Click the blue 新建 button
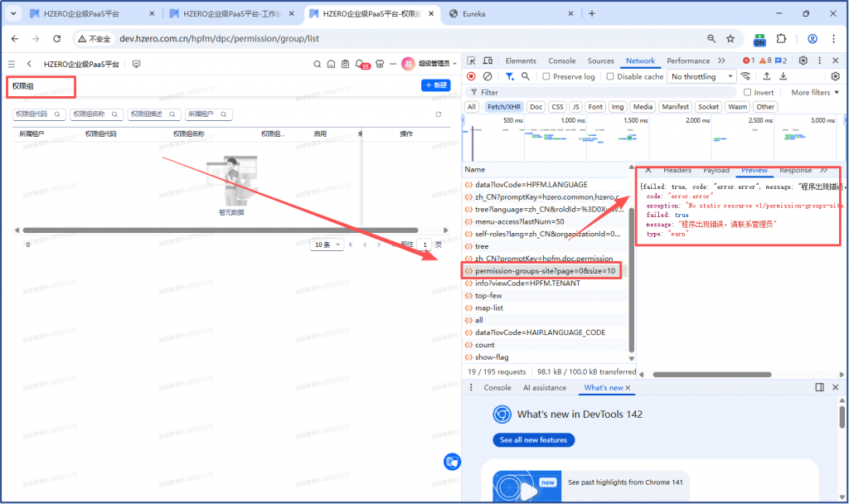The height and width of the screenshot is (504, 849). point(435,85)
